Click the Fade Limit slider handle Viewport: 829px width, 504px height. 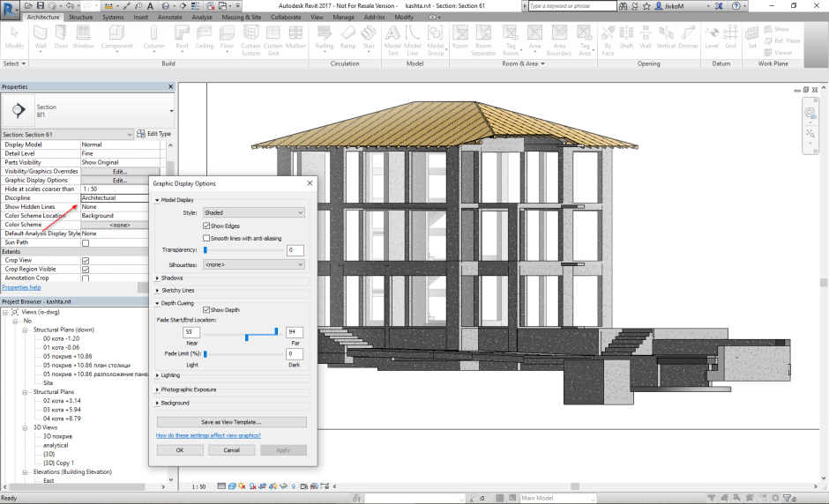pyautogui.click(x=205, y=354)
